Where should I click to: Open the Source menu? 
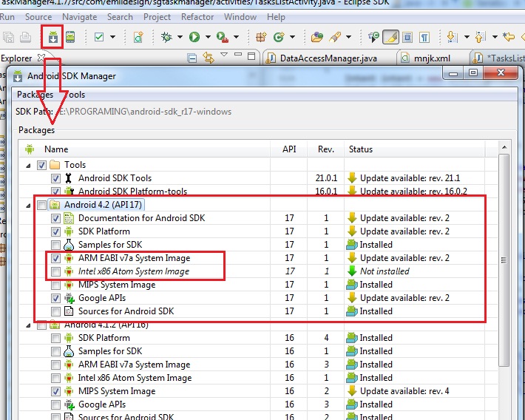(38, 17)
